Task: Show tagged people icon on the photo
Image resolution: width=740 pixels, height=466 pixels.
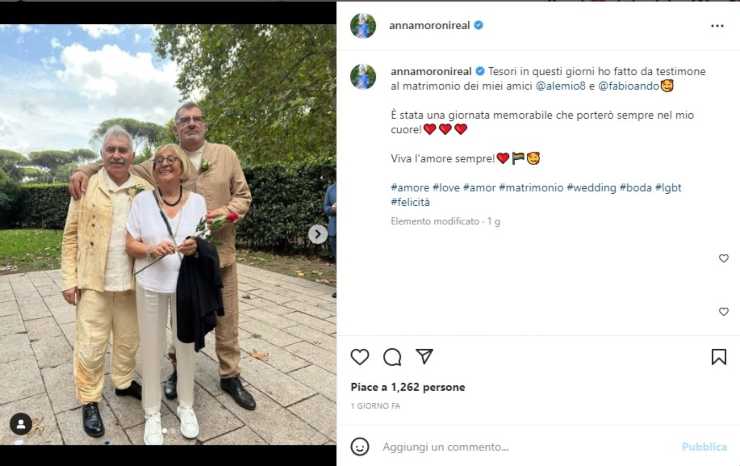Action: coord(21,424)
